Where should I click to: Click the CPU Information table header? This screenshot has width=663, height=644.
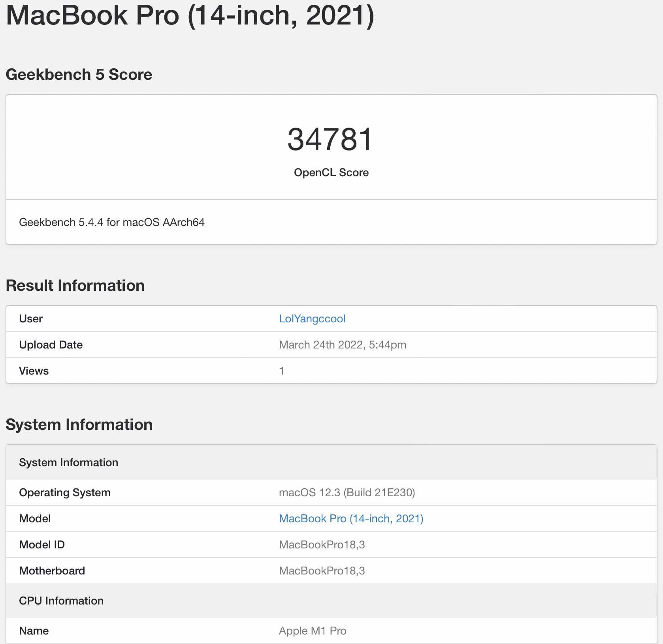click(x=61, y=601)
